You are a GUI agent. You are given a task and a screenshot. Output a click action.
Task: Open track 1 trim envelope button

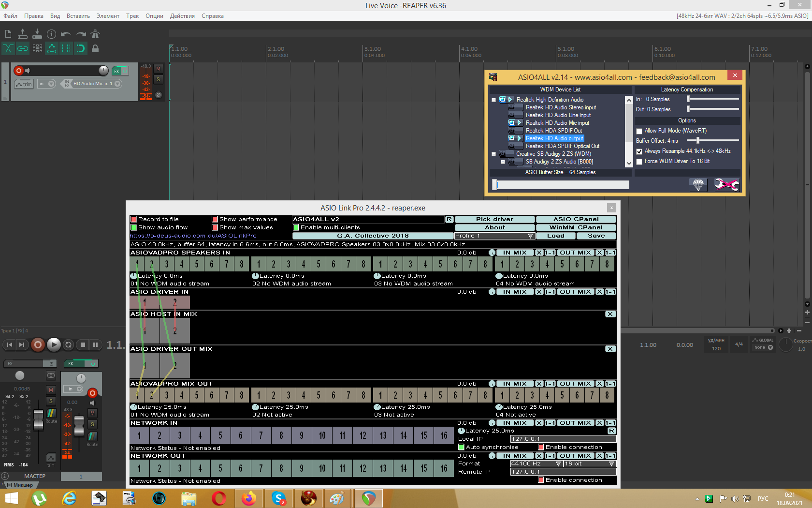[x=24, y=84]
